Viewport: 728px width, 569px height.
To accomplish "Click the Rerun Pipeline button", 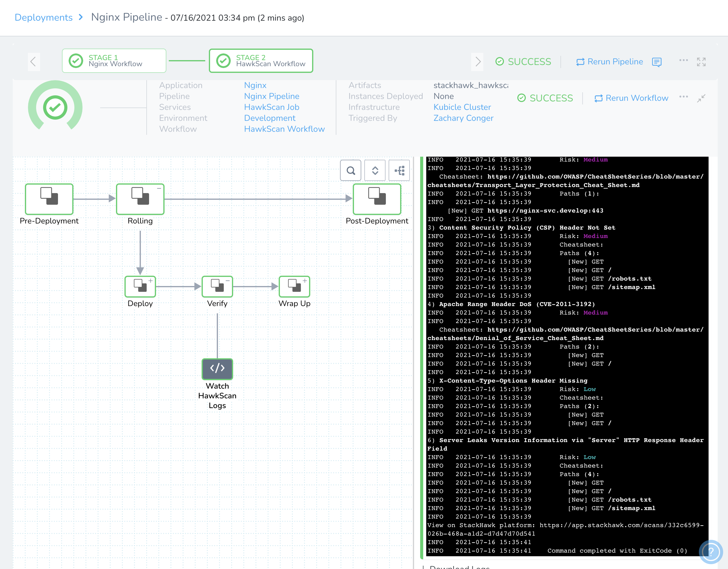I will [x=610, y=62].
